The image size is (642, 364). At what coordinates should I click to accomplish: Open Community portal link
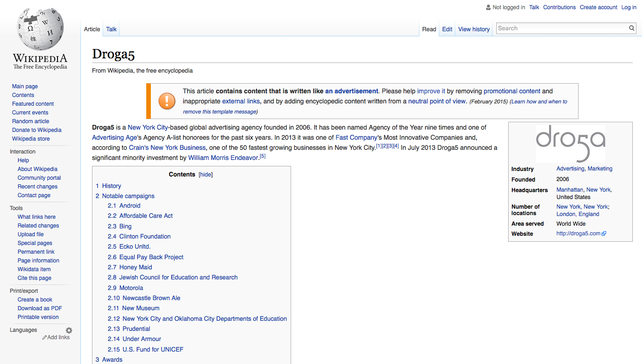click(x=39, y=178)
